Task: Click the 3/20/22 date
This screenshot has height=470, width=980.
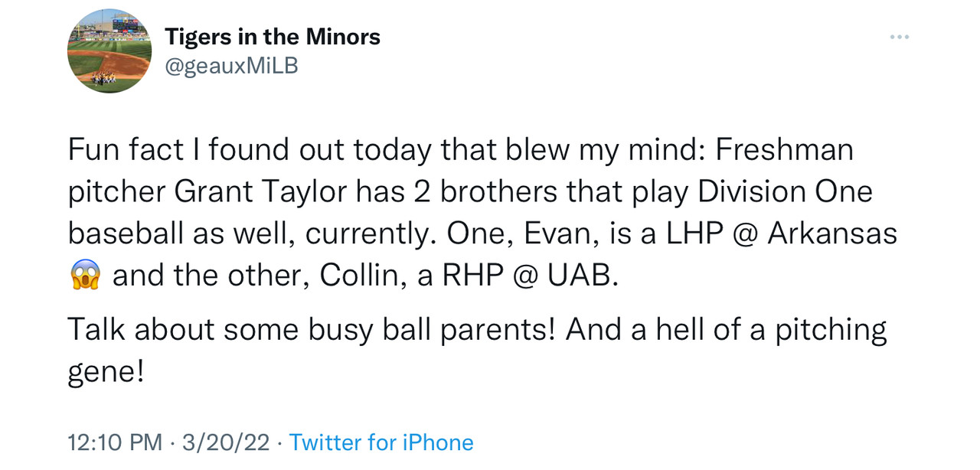Action: tap(227, 442)
